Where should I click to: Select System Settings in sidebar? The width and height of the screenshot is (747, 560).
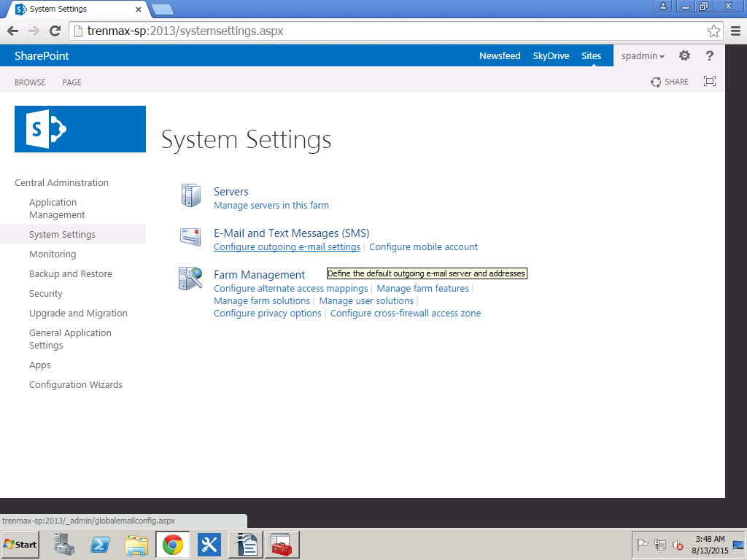[62, 234]
